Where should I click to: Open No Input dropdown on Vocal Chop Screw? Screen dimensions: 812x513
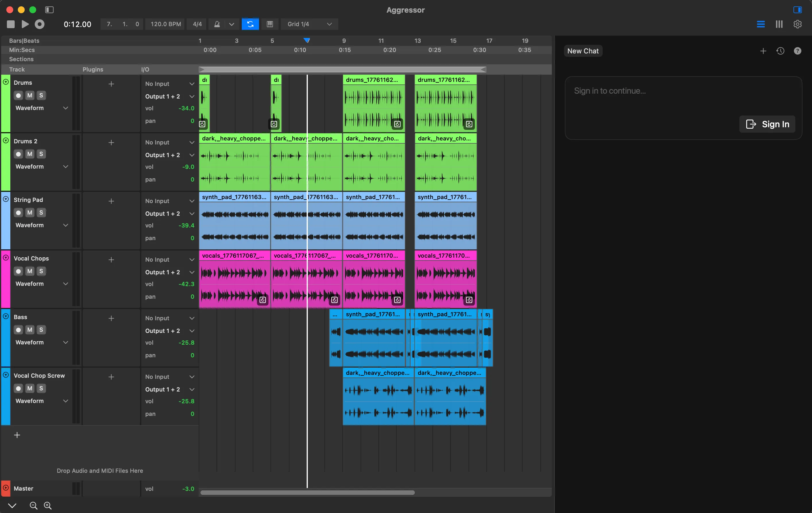click(x=170, y=377)
